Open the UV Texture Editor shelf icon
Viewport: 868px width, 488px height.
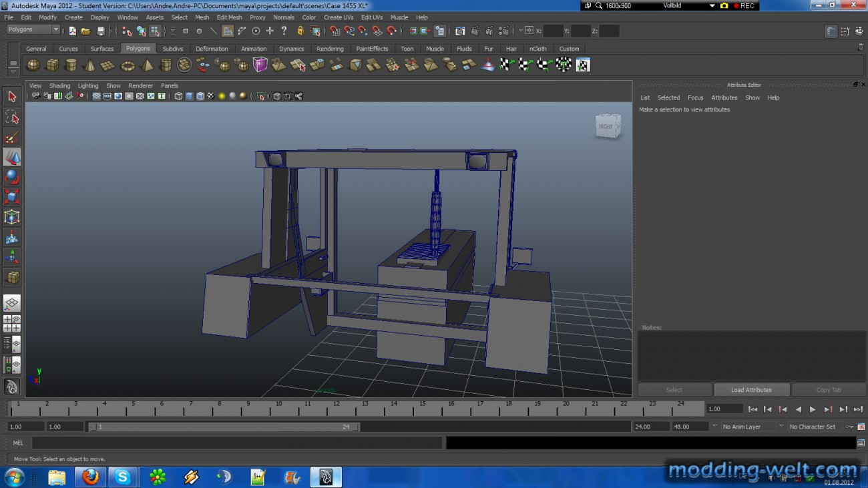click(x=583, y=65)
